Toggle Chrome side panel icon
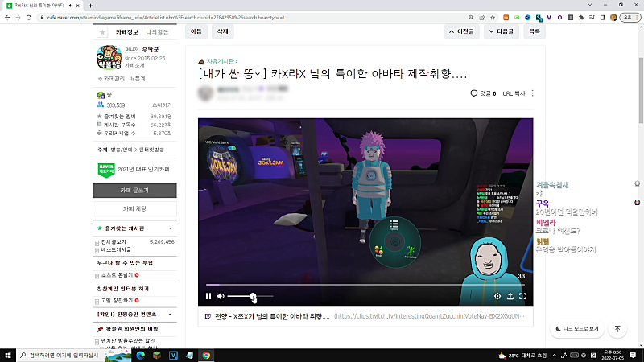 pos(602,17)
